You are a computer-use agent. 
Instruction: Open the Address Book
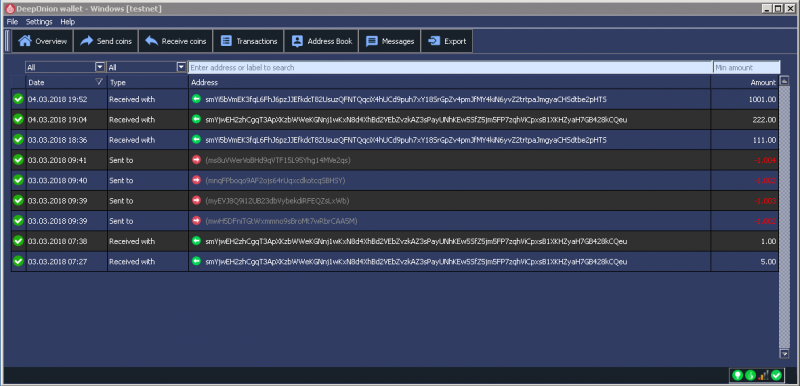[x=321, y=41]
